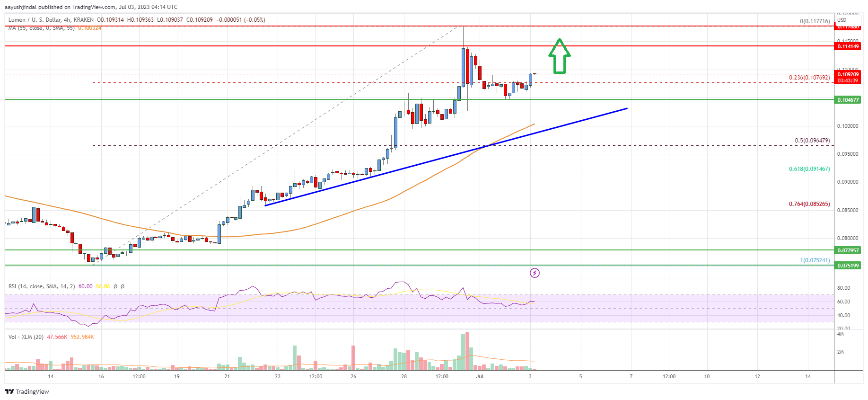
Task: Click the 10 date label on time axis
Action: pos(707,377)
